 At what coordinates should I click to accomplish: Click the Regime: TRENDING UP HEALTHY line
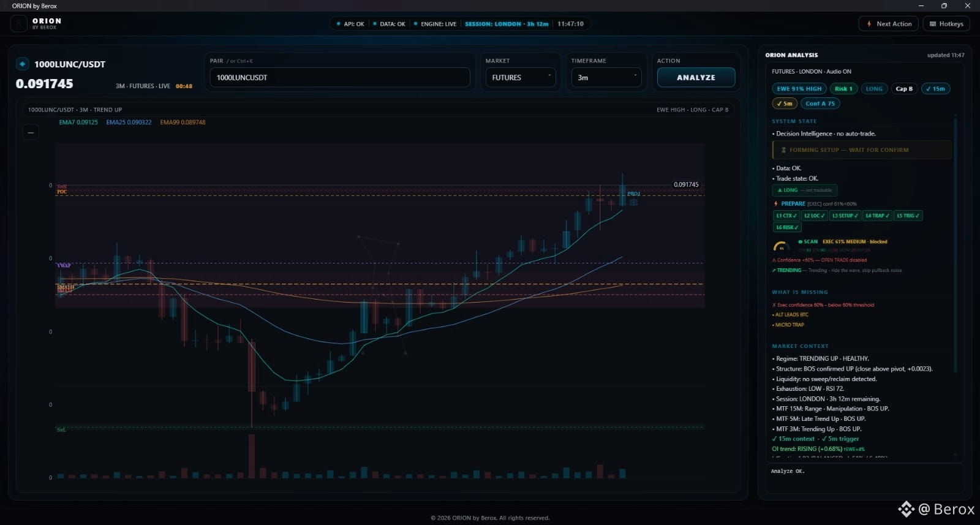821,359
